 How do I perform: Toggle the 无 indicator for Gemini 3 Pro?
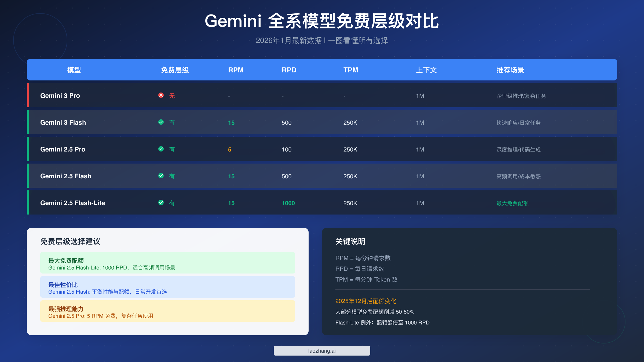tap(171, 96)
